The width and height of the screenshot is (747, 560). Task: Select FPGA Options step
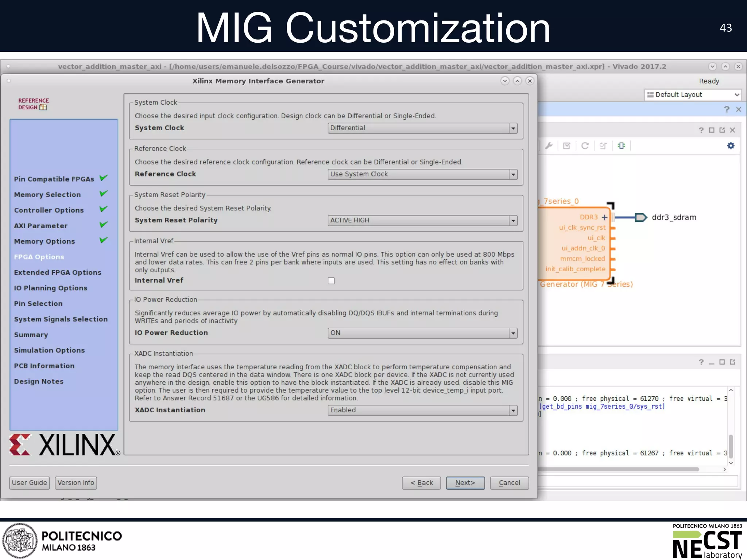click(39, 257)
